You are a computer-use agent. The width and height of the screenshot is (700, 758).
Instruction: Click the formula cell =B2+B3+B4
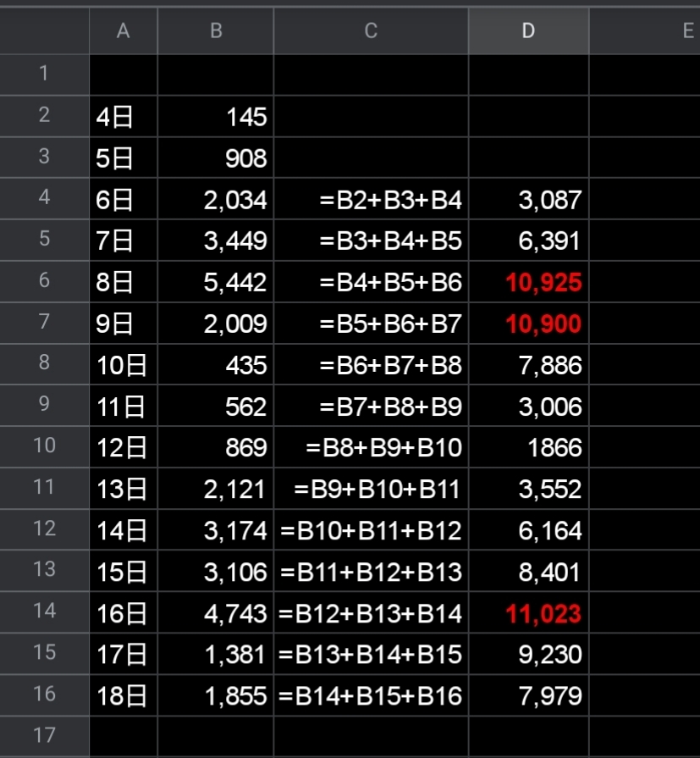[371, 200]
